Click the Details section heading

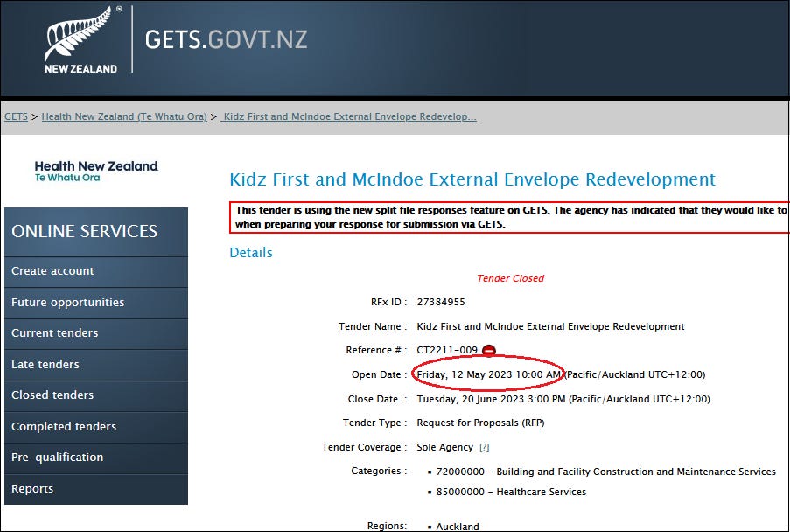coord(251,253)
